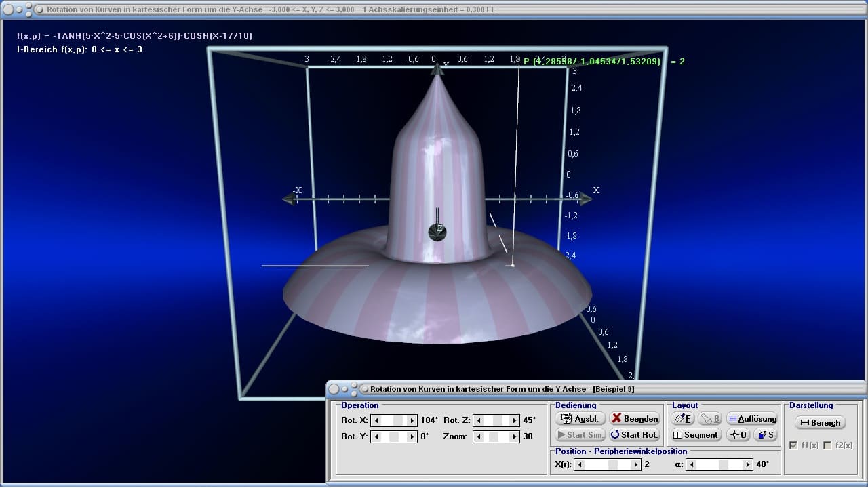This screenshot has height=488, width=868.
Task: Click the Zoom value 30
Action: pyautogui.click(x=528, y=436)
